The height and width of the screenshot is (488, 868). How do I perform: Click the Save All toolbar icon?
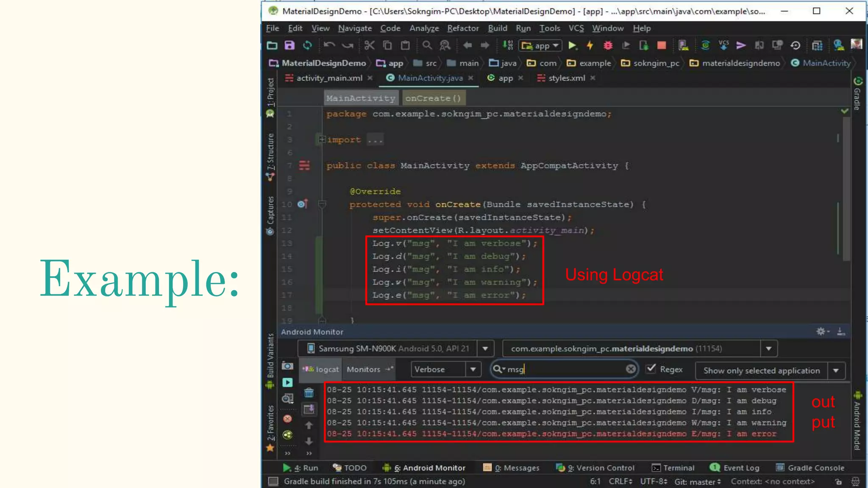tap(289, 45)
